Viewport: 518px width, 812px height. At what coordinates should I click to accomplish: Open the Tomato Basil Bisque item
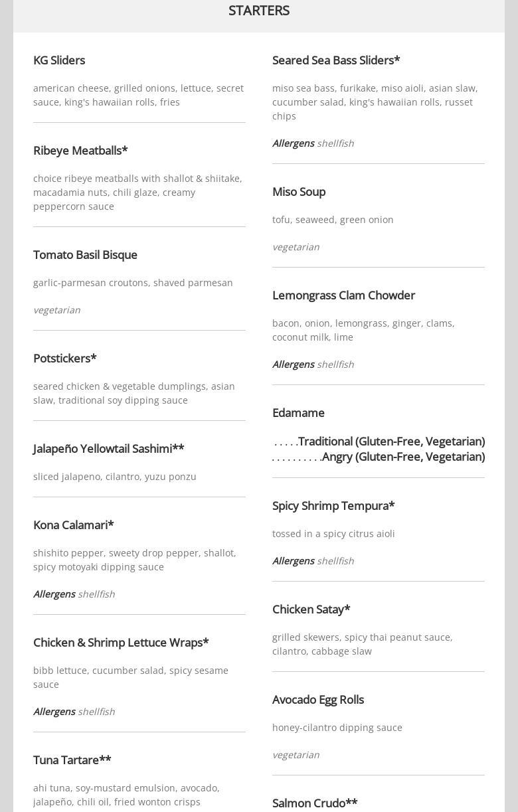pos(85,255)
